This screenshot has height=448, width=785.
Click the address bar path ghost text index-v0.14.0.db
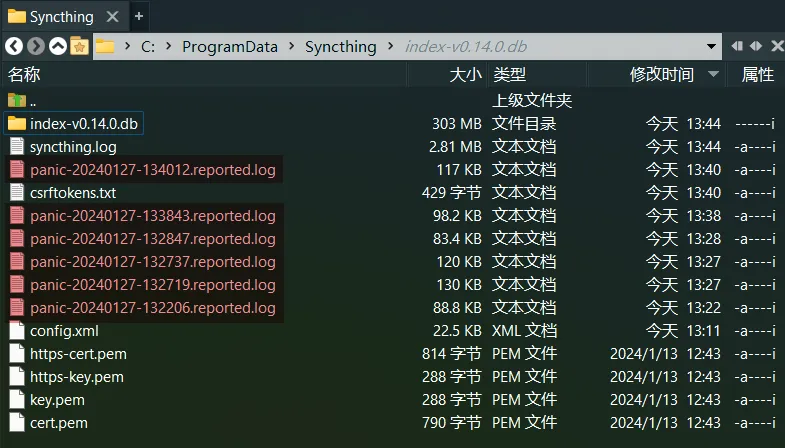466,47
